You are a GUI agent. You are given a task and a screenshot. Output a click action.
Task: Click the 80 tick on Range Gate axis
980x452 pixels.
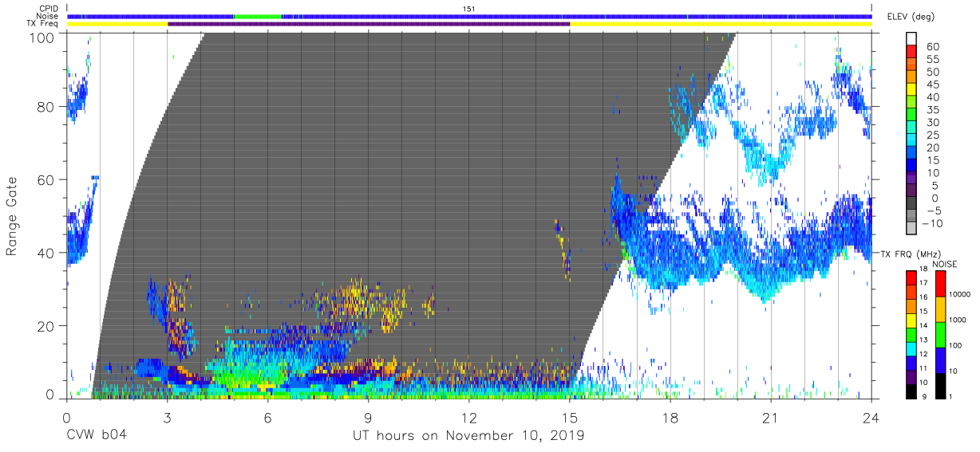pyautogui.click(x=45, y=107)
